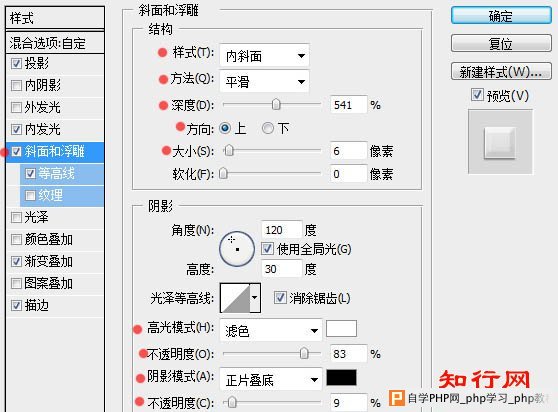The image size is (558, 412).
Task: Open the gloss contour (光泽等高线) preview thumbnail
Action: 235,298
